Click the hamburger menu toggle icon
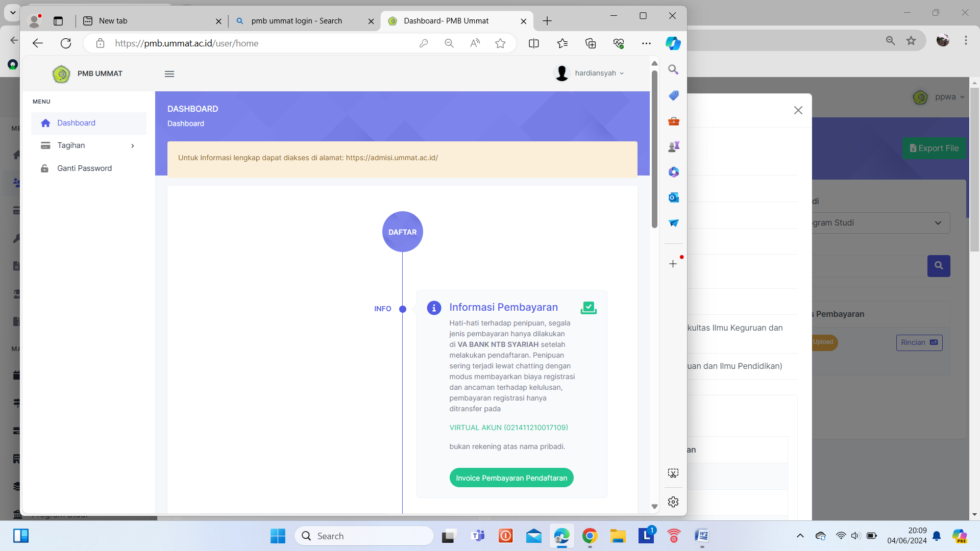 coord(169,74)
